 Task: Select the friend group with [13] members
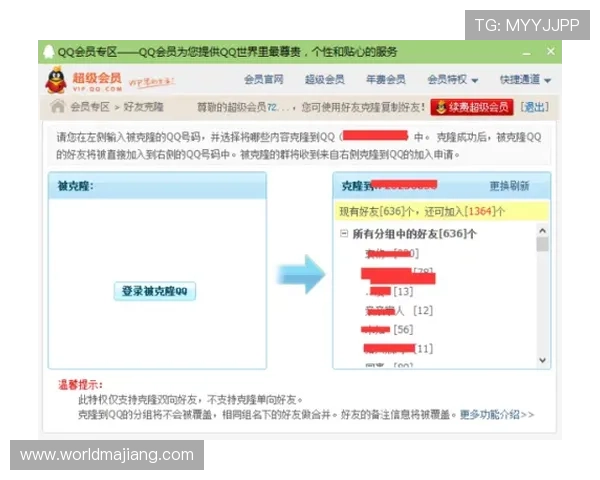[390, 292]
